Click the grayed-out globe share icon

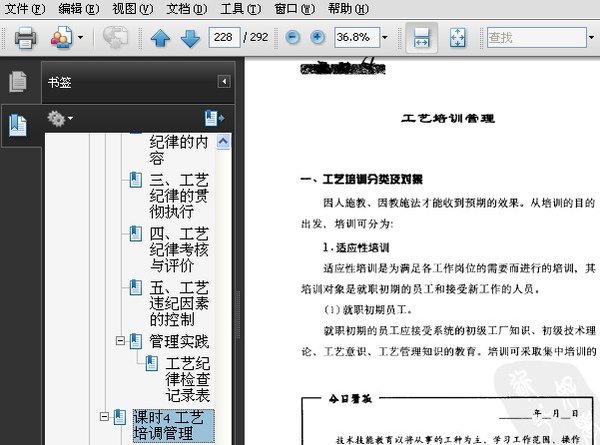tap(115, 37)
